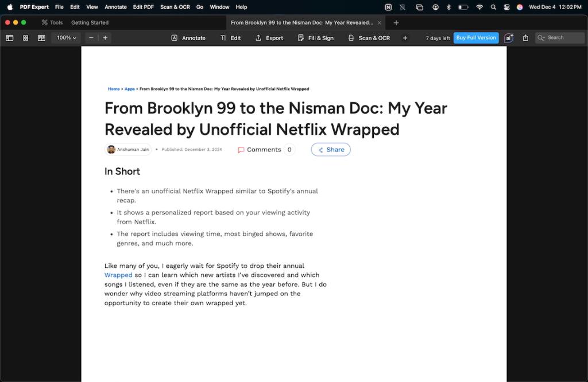The image size is (588, 382).
Task: Open Control Center icon
Action: tap(506, 7)
